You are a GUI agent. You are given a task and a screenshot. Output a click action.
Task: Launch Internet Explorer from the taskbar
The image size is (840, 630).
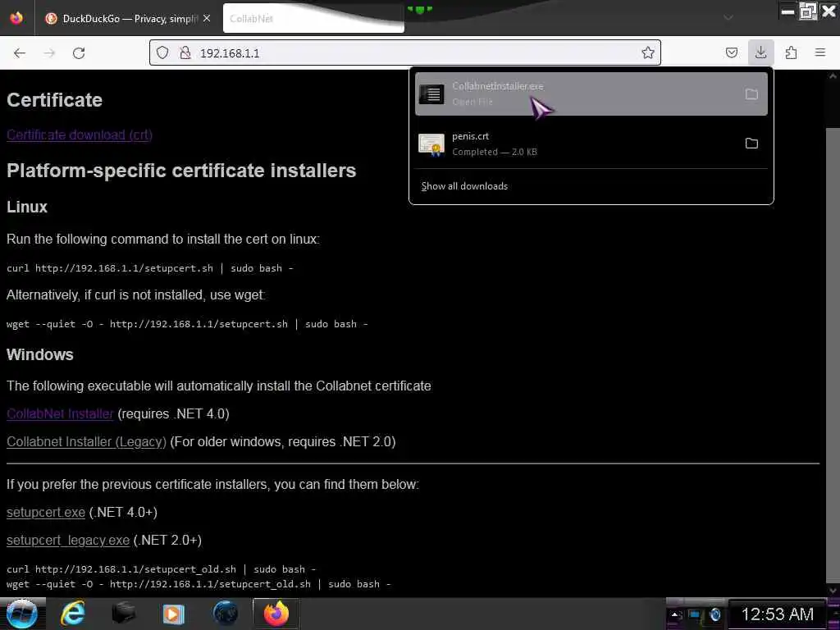73,614
